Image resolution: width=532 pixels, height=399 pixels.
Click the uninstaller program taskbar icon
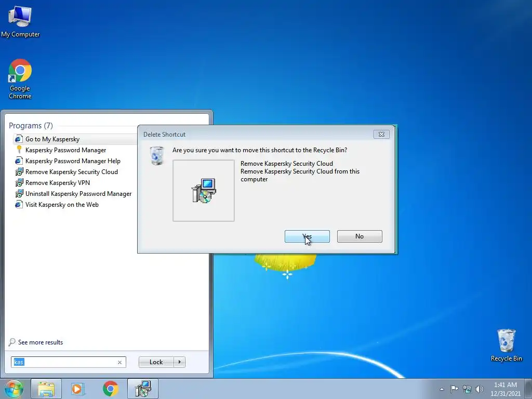coord(143,389)
